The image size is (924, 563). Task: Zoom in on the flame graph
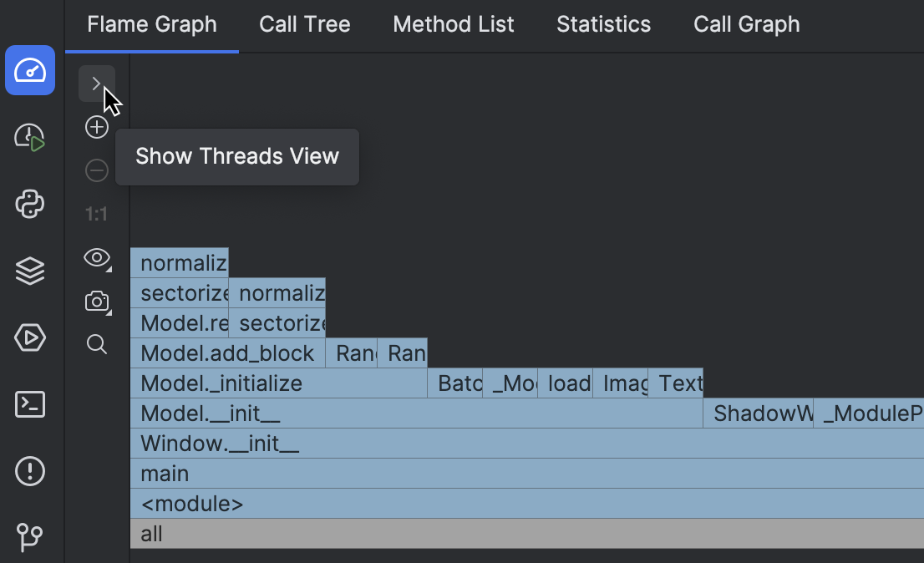coord(96,126)
